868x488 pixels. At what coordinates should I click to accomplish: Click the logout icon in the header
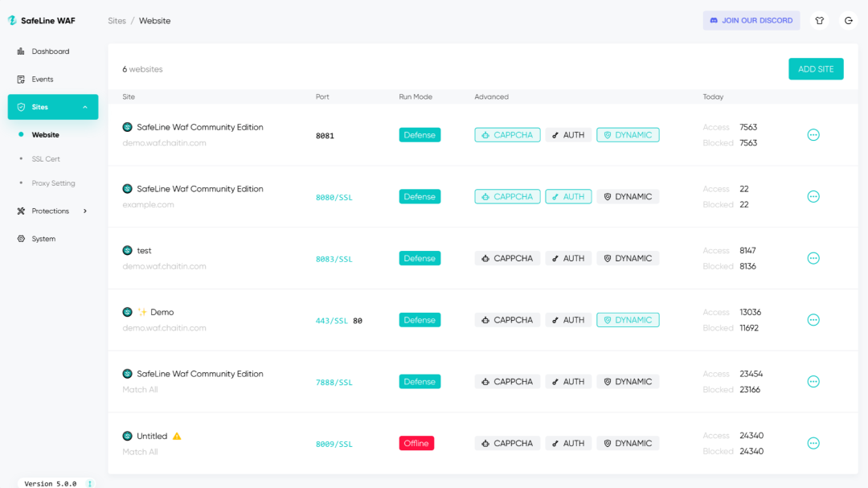849,20
